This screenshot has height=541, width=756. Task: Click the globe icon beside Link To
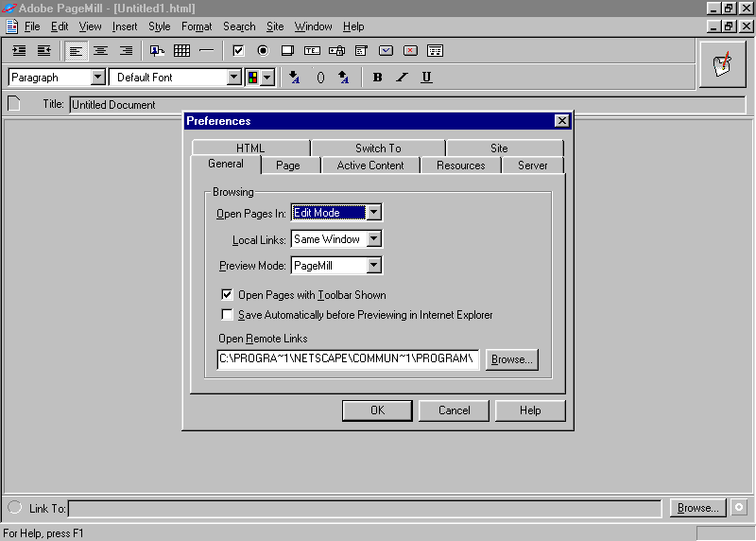click(x=15, y=507)
